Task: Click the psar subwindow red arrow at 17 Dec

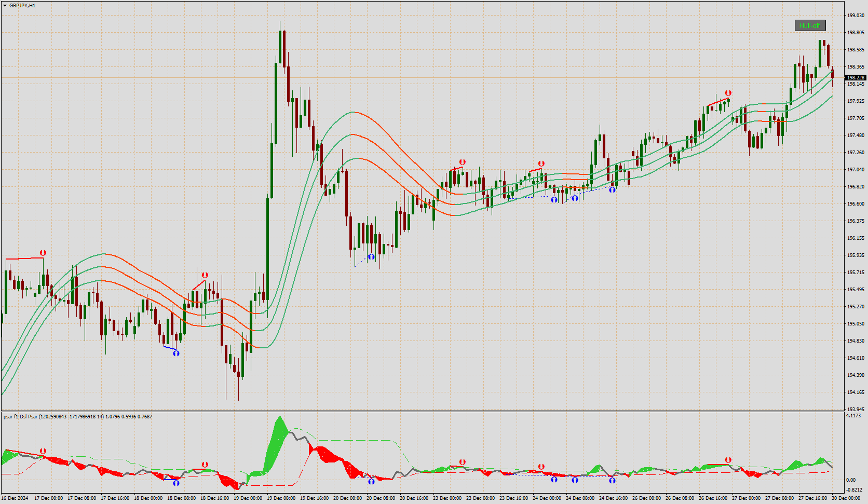Action: [x=43, y=452]
